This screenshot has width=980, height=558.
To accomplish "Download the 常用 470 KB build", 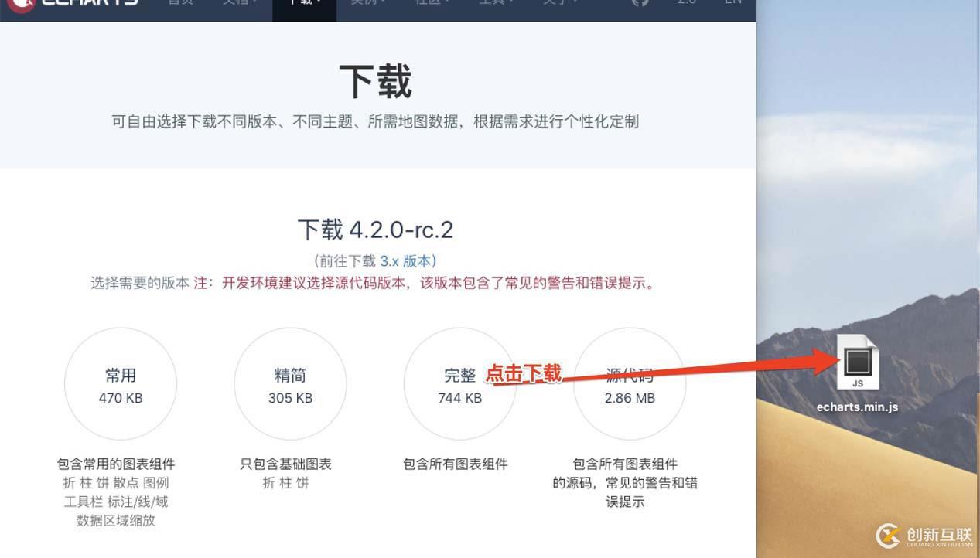I will pos(121,384).
